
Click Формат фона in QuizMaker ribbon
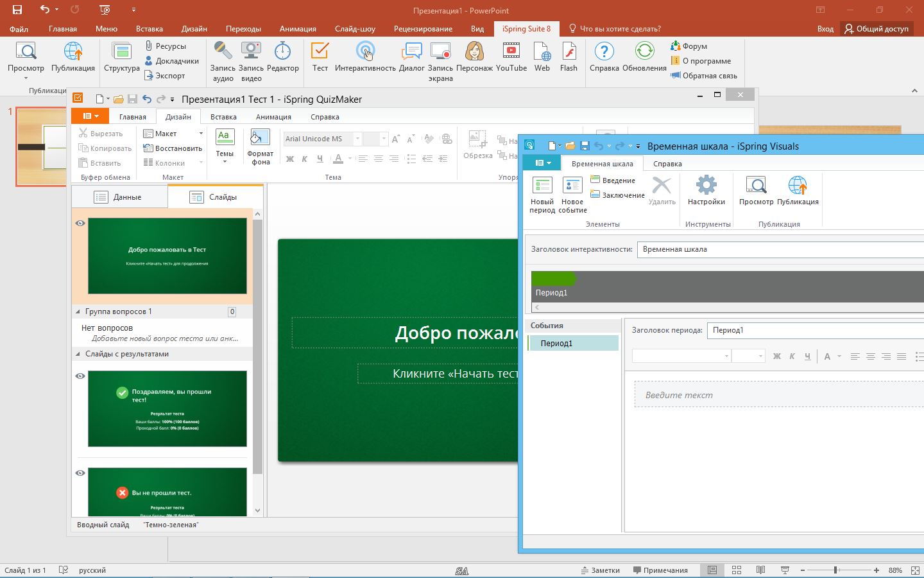[260, 146]
